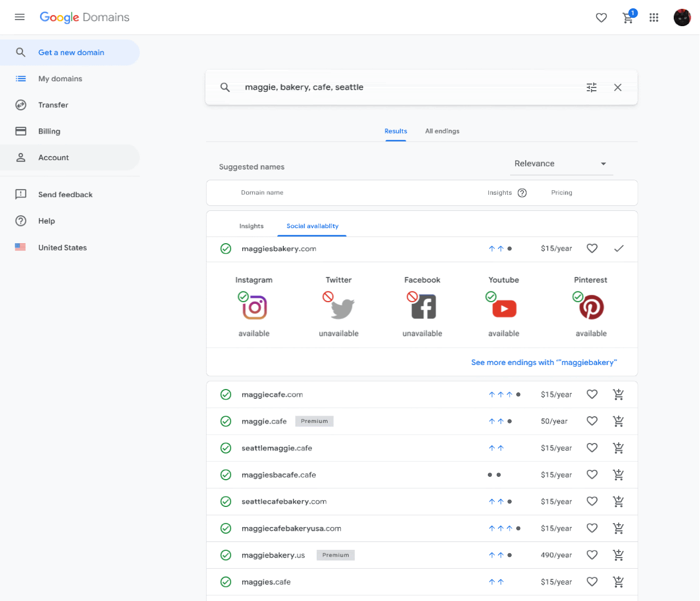Screen dimensions: 700x601
Task: Add maggiecafebakeryusa.com to cart
Action: (x=618, y=528)
